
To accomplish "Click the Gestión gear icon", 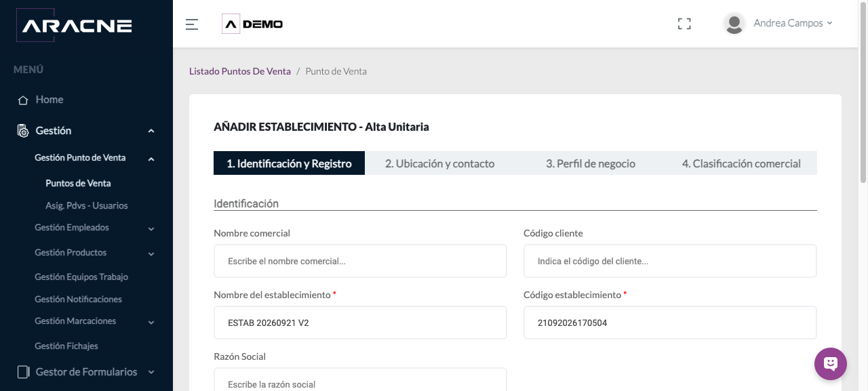I will coord(23,131).
